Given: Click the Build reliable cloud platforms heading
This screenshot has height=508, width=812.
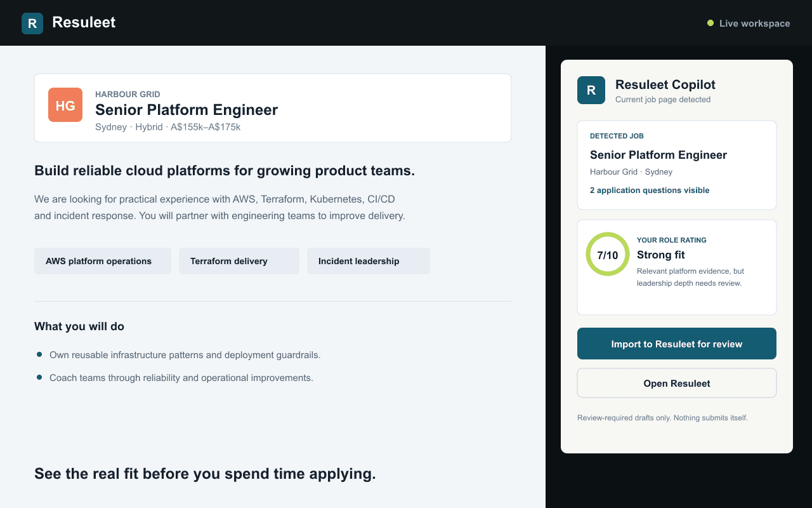Looking at the screenshot, I should pos(225,171).
